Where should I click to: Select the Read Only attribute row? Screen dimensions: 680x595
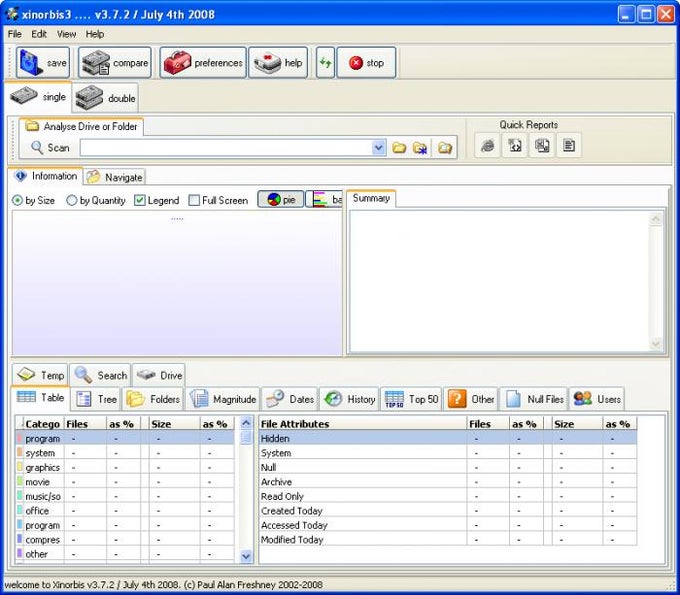[x=448, y=496]
